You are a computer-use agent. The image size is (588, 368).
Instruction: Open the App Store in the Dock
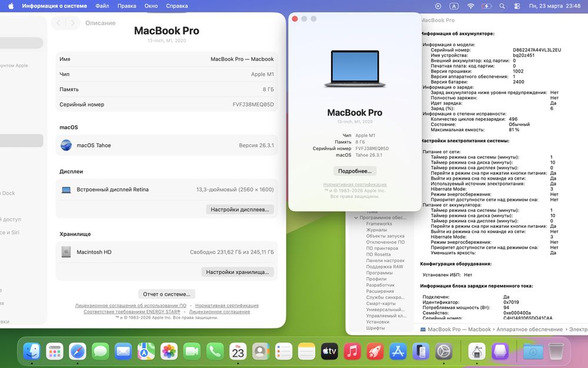[398, 352]
